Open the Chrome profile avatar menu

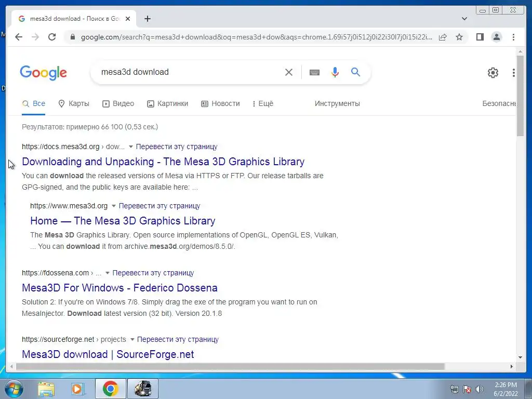pos(497,37)
